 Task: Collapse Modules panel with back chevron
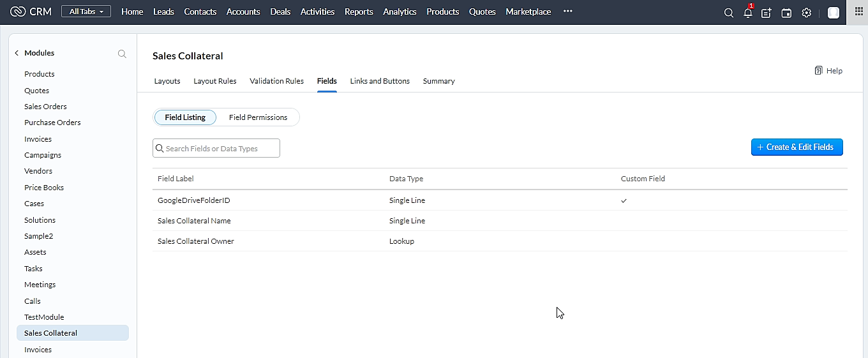point(17,53)
